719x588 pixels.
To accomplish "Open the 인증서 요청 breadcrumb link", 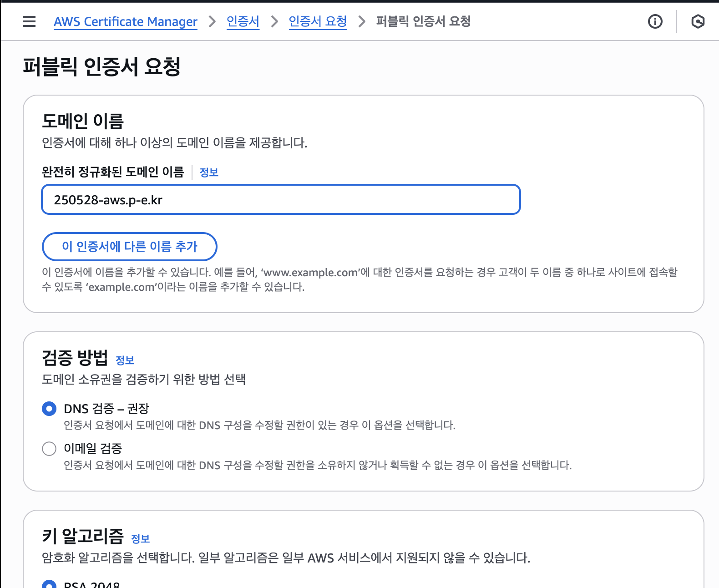I will pos(318,21).
